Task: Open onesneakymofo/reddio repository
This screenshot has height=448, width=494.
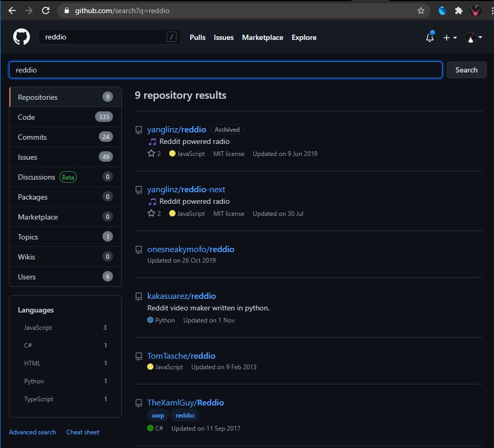Action: (x=191, y=249)
